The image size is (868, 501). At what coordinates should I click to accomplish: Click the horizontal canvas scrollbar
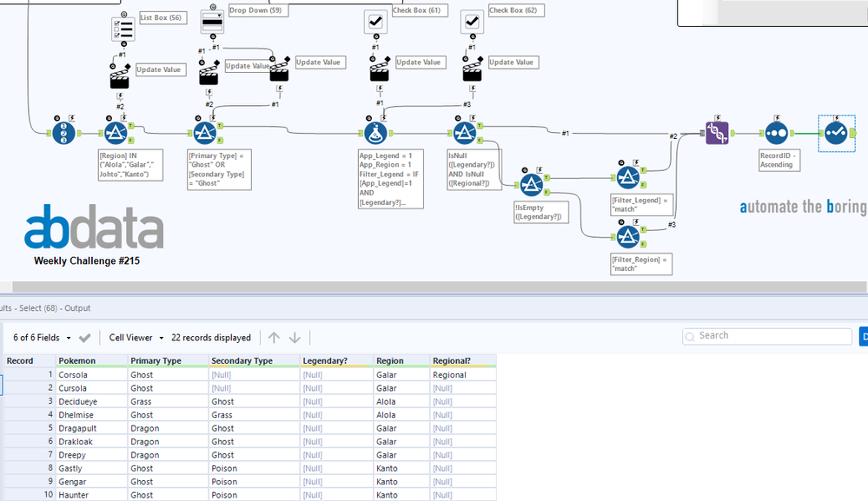(x=440, y=287)
